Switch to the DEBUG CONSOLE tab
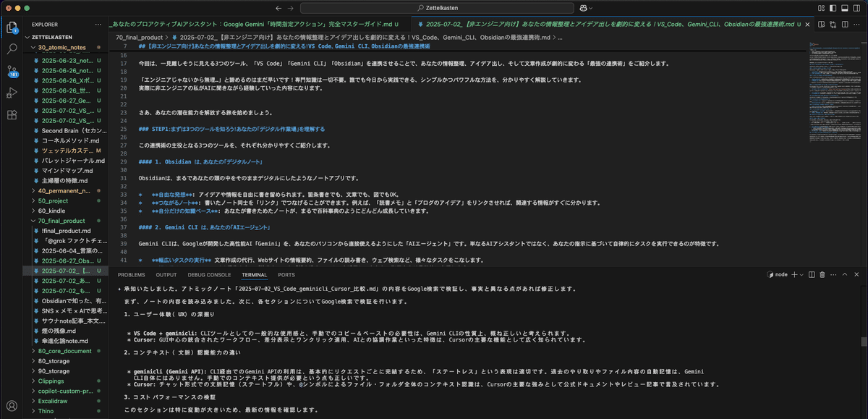868x419 pixels. tap(209, 274)
